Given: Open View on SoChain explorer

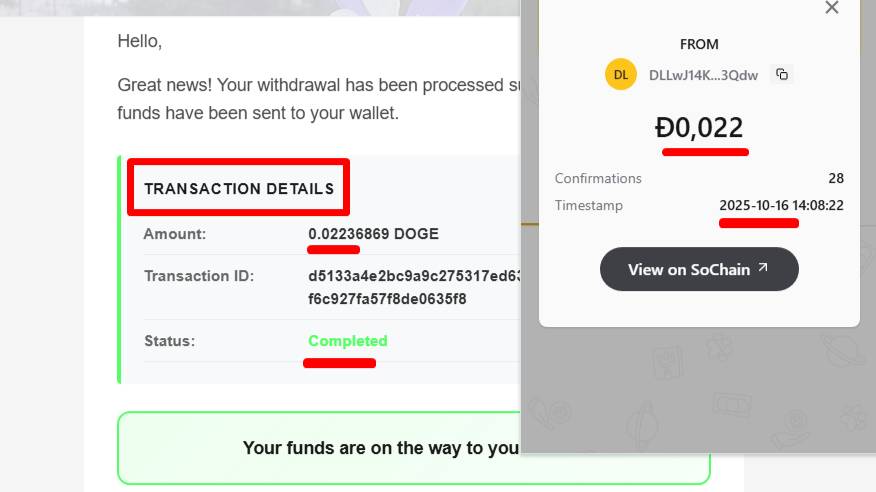Looking at the screenshot, I should [x=699, y=269].
